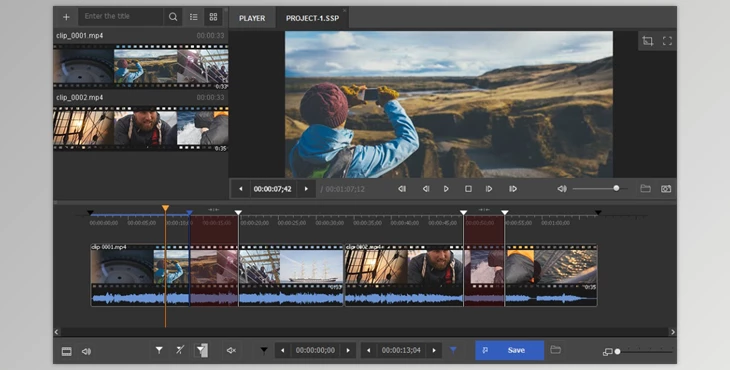This screenshot has height=370, width=730.
Task: Click blue end-of-selection marker icon
Action: [453, 350]
